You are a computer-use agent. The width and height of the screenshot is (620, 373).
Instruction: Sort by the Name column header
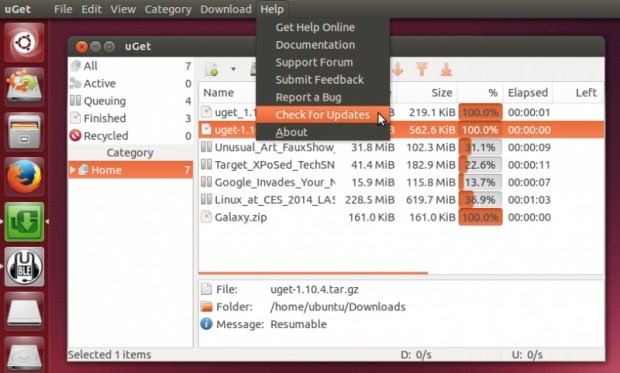click(218, 93)
